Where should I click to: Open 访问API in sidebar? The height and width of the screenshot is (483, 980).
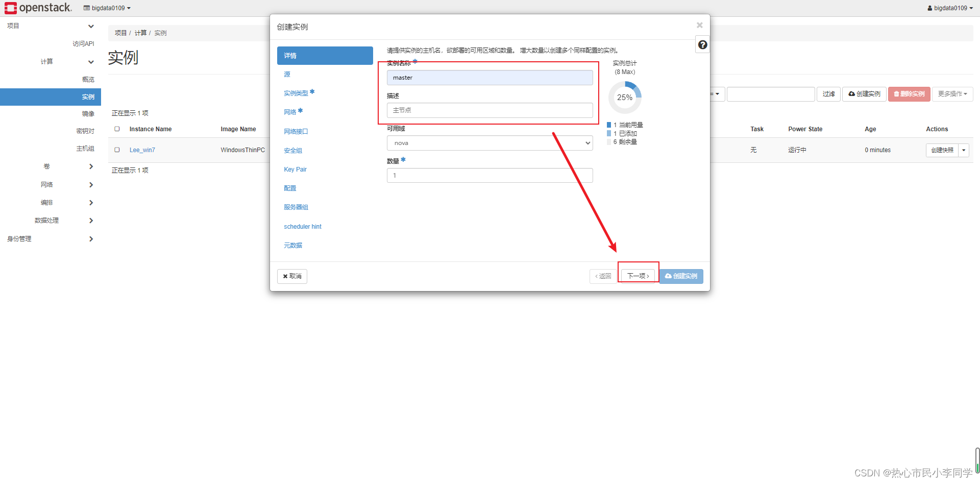coord(83,44)
